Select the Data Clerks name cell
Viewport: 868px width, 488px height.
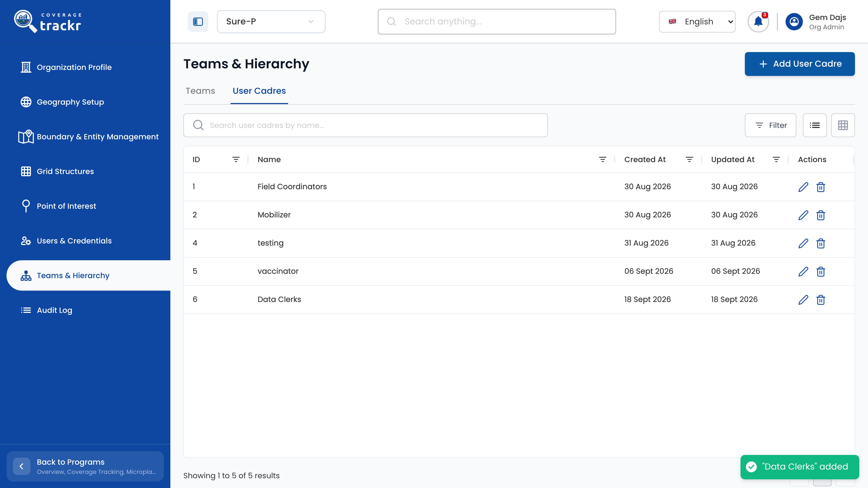279,299
